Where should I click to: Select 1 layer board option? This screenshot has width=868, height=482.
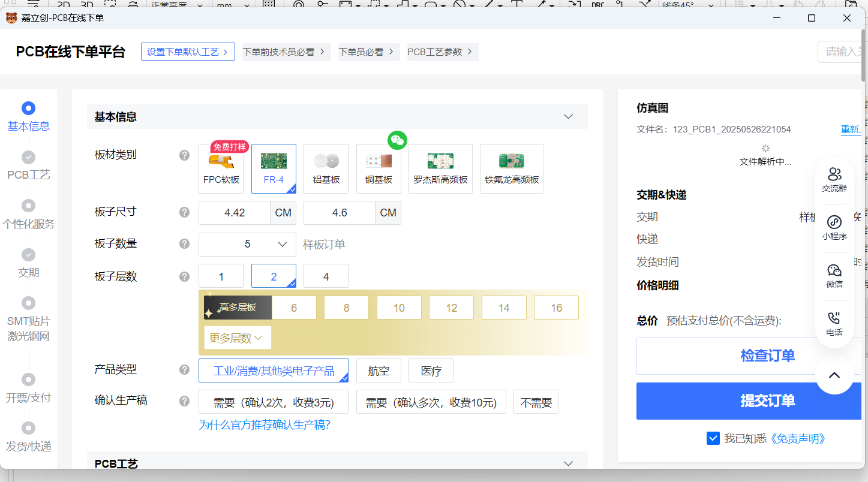tap(221, 276)
